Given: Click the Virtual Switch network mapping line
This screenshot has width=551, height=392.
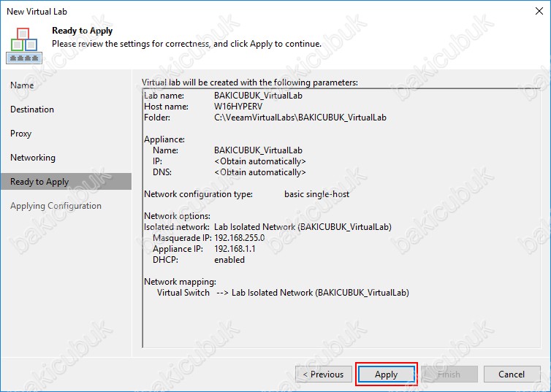Looking at the screenshot, I should (283, 292).
